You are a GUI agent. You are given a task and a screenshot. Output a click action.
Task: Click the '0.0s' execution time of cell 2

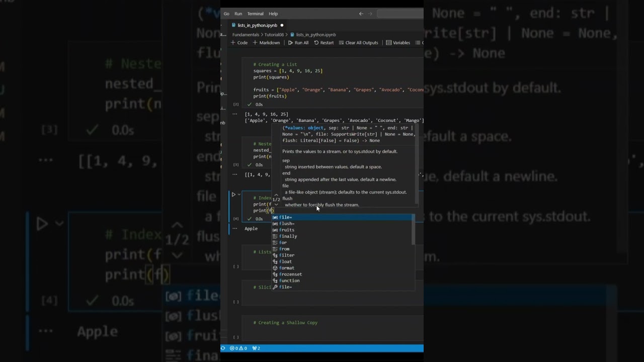pyautogui.click(x=259, y=105)
